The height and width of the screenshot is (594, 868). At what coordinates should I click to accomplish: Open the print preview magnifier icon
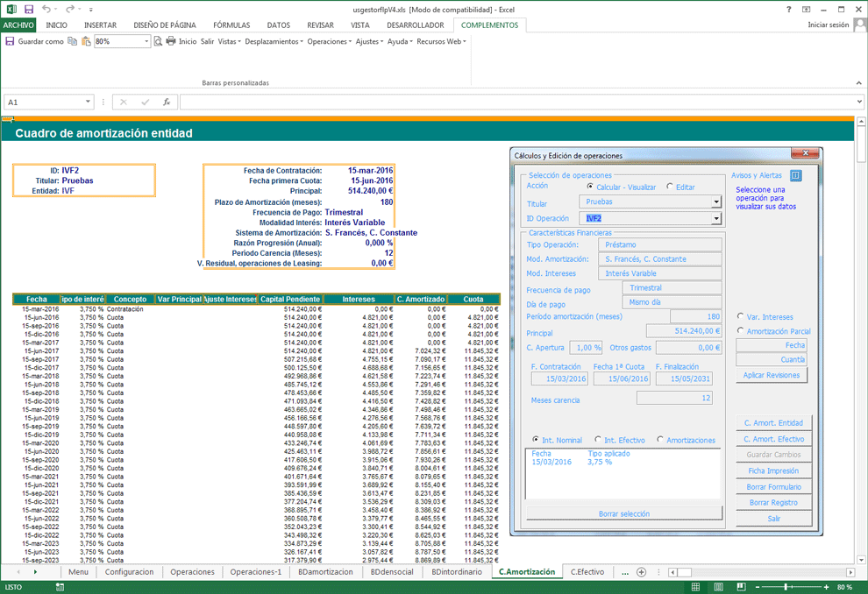pos(158,41)
